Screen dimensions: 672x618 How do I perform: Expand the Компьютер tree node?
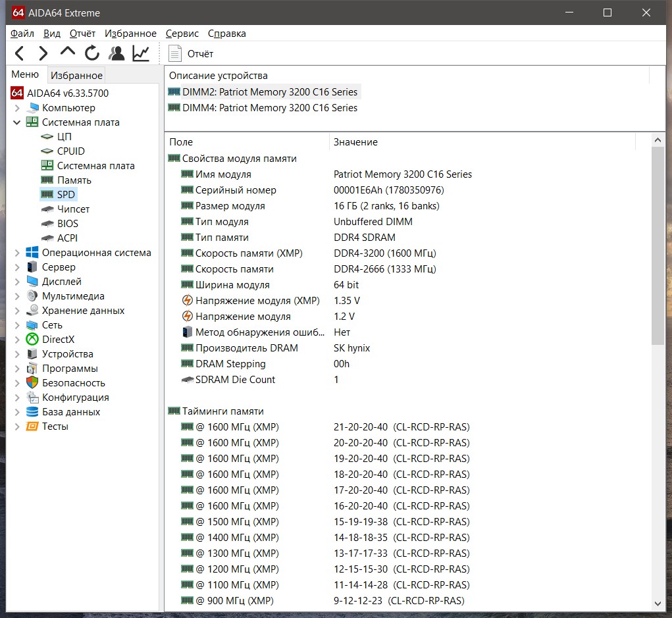tap(17, 108)
